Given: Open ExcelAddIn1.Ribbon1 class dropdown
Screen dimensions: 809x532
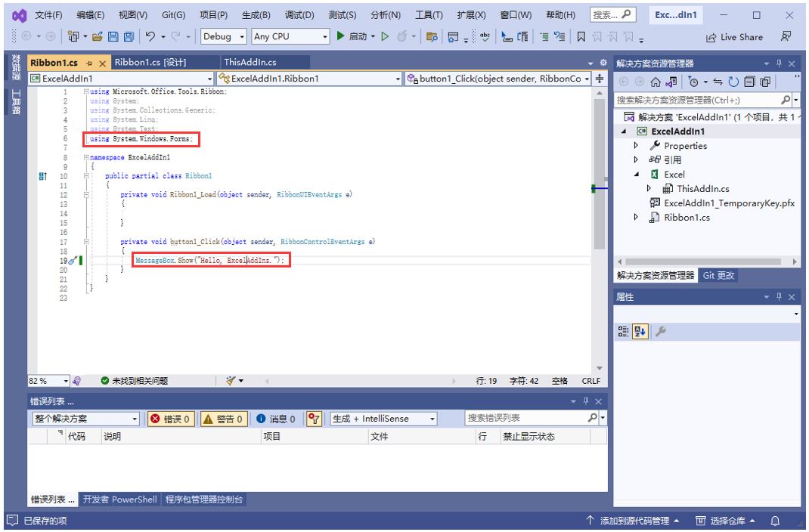Looking at the screenshot, I should click(x=309, y=79).
